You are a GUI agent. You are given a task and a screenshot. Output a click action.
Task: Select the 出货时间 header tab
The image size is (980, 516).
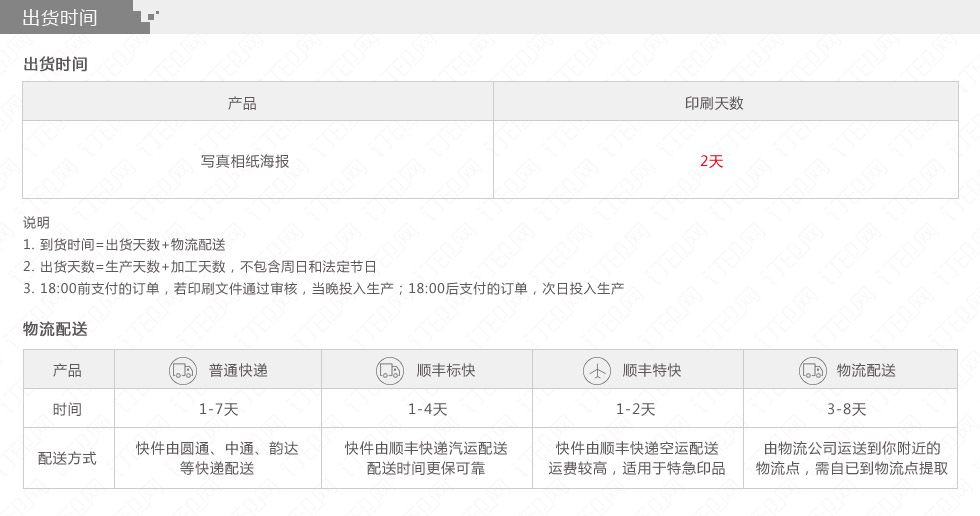(60, 17)
